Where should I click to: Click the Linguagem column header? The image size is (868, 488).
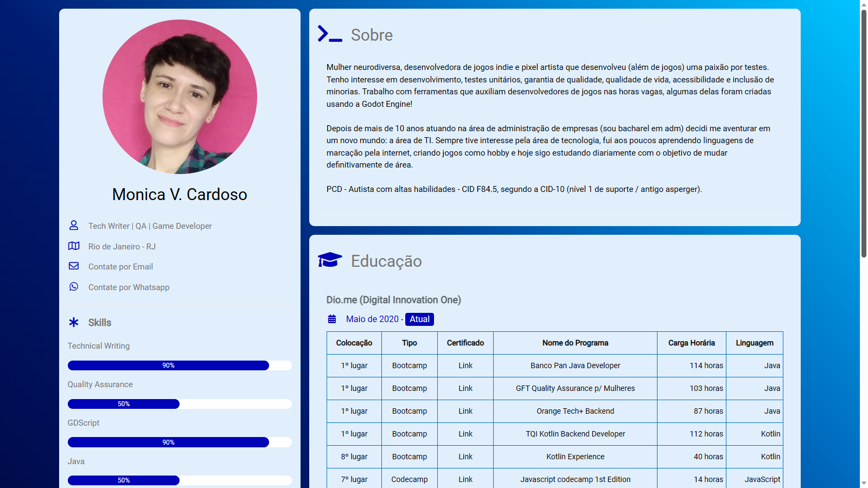(x=755, y=343)
